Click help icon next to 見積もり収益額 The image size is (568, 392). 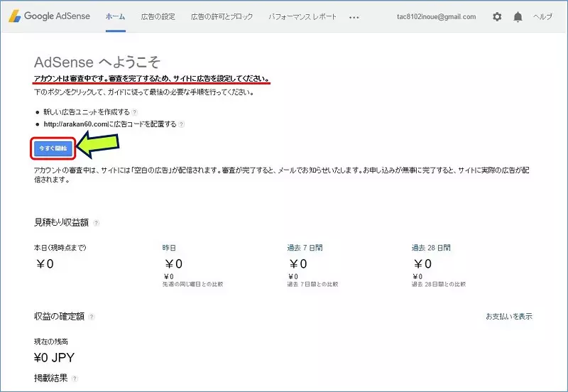[97, 223]
